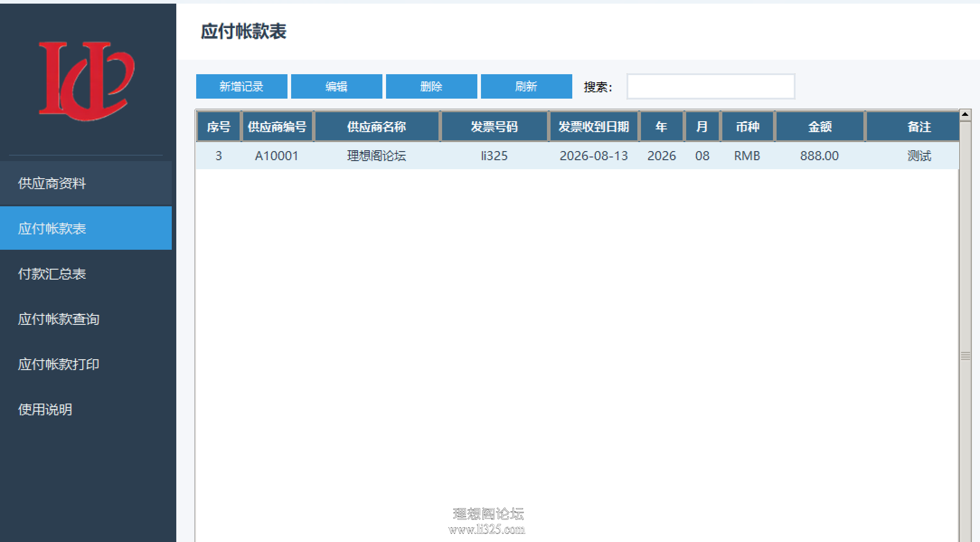The width and height of the screenshot is (980, 542).
Task: Open 应付帐款打印 section
Action: point(86,364)
